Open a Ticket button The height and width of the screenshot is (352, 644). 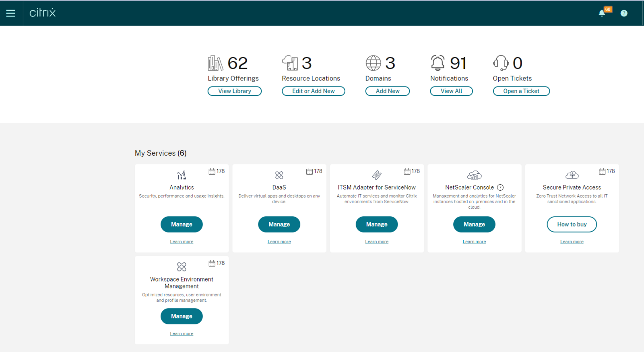coord(521,91)
